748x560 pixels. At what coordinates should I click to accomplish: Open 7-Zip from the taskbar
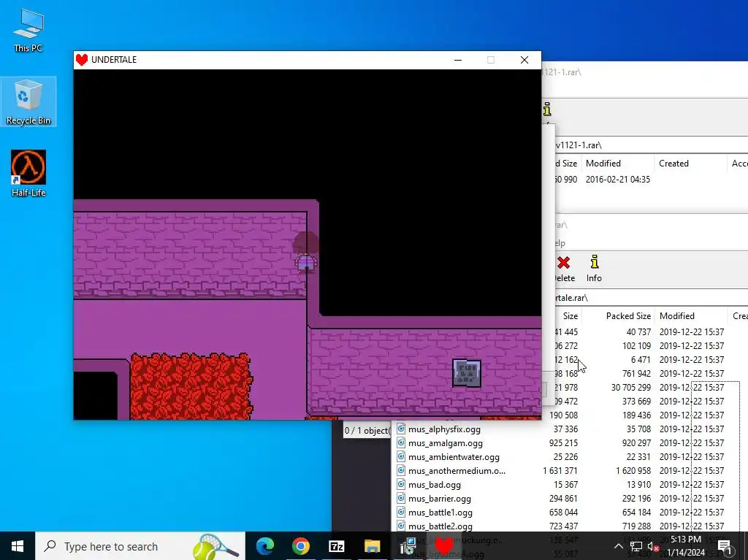(x=336, y=546)
